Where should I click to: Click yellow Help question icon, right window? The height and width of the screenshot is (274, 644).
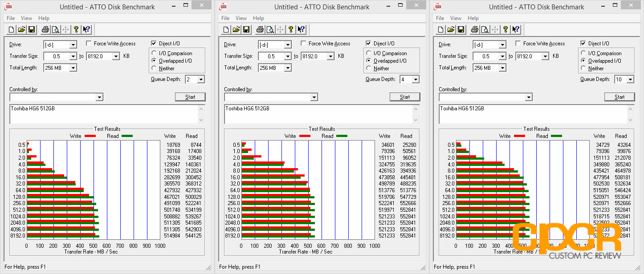[505, 29]
